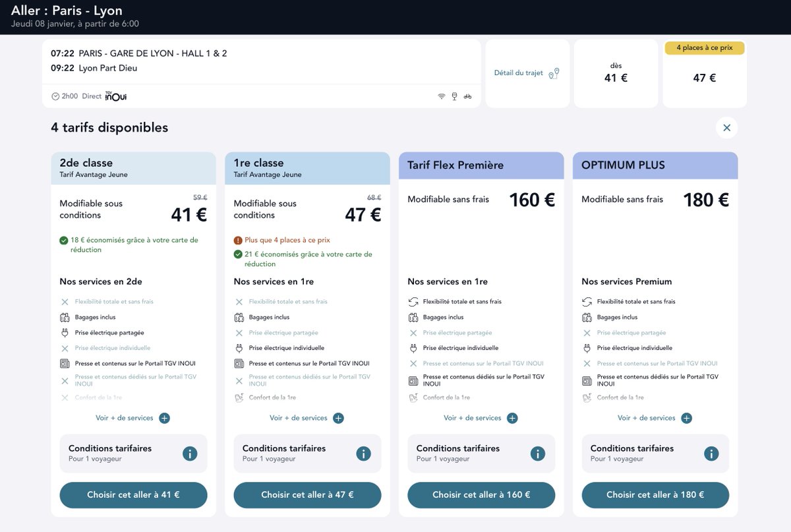Click the strikethrough price 68 €
The width and height of the screenshot is (791, 532).
[374, 197]
